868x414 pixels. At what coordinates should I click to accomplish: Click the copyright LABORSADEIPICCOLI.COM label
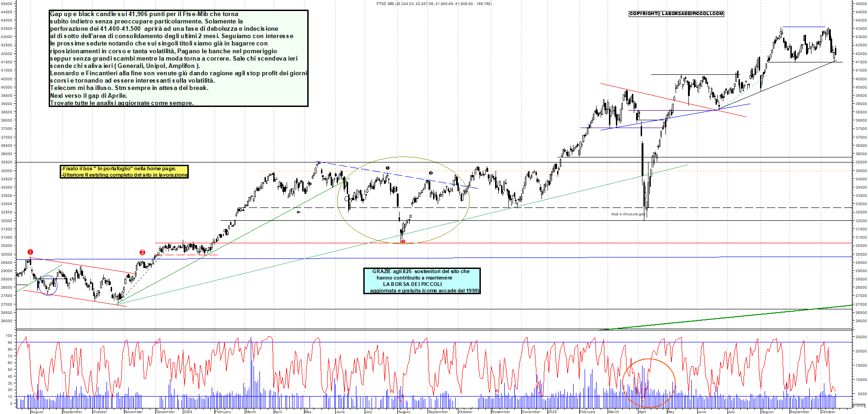676,14
